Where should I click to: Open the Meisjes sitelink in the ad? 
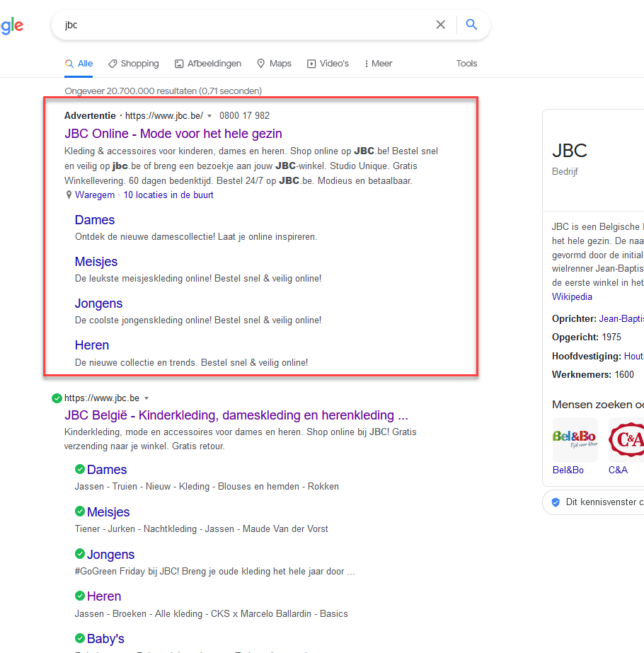[x=96, y=262]
